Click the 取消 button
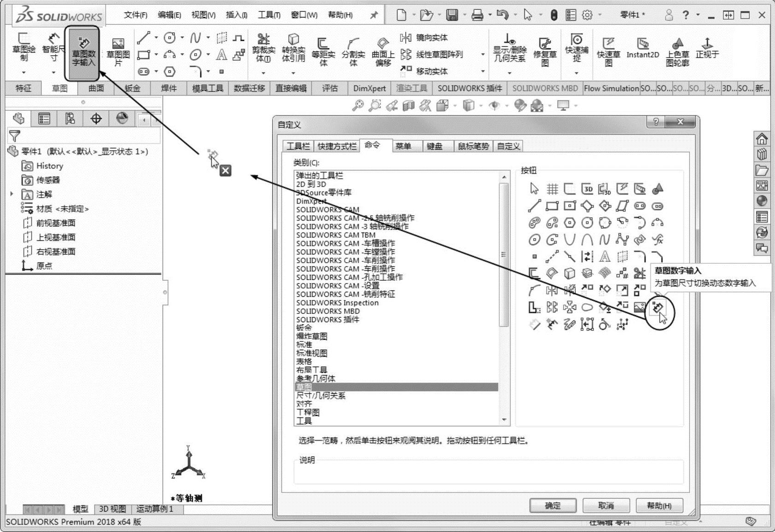The height and width of the screenshot is (532, 775). pyautogui.click(x=606, y=506)
